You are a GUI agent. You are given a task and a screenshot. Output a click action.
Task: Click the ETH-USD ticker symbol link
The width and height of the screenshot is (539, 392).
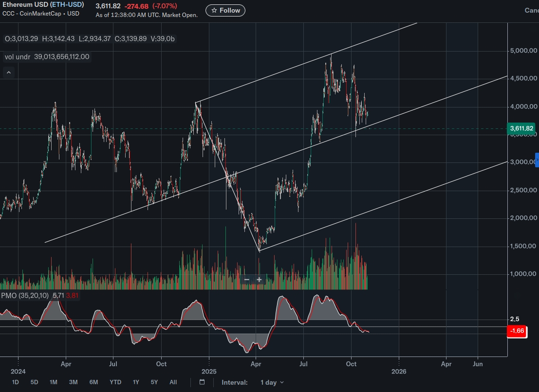point(67,4)
